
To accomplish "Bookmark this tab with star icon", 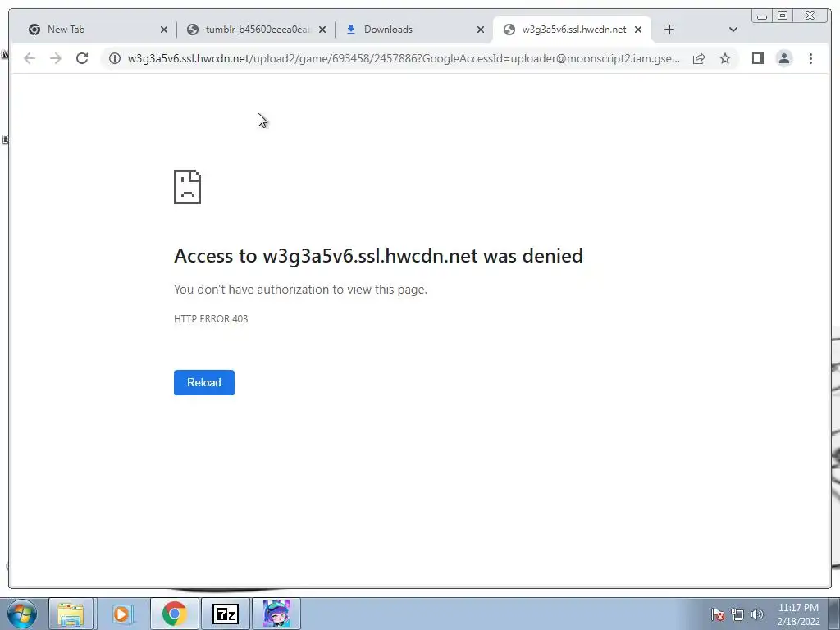I will point(725,58).
